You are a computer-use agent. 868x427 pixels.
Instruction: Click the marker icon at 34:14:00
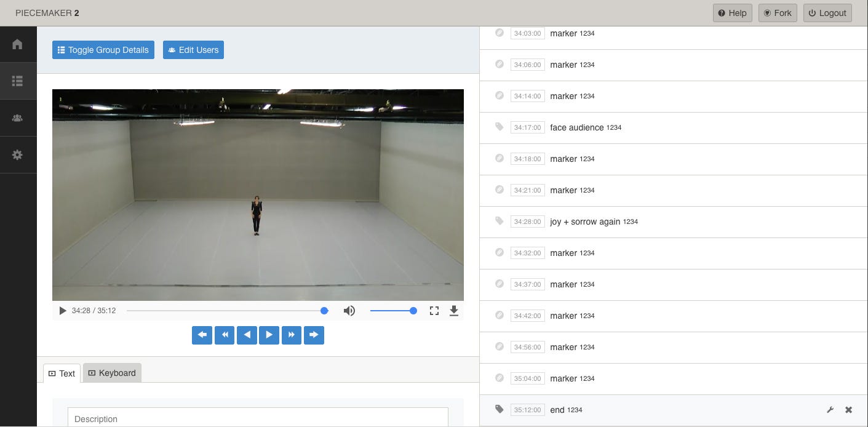coord(500,95)
